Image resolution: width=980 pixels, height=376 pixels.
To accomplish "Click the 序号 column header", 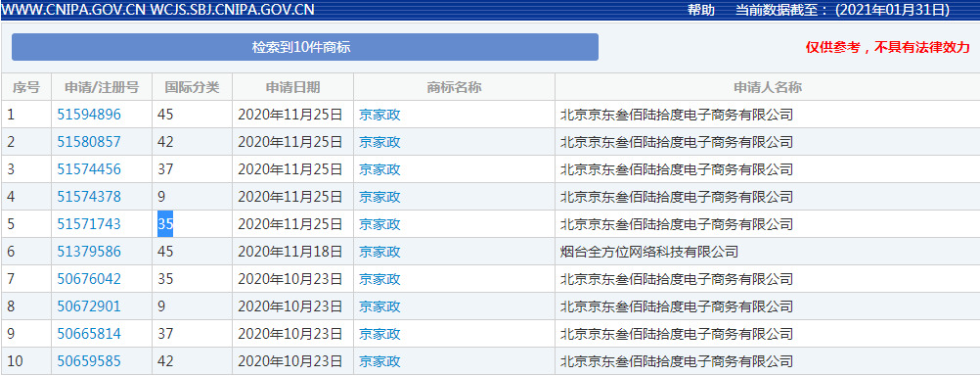I will click(x=26, y=87).
